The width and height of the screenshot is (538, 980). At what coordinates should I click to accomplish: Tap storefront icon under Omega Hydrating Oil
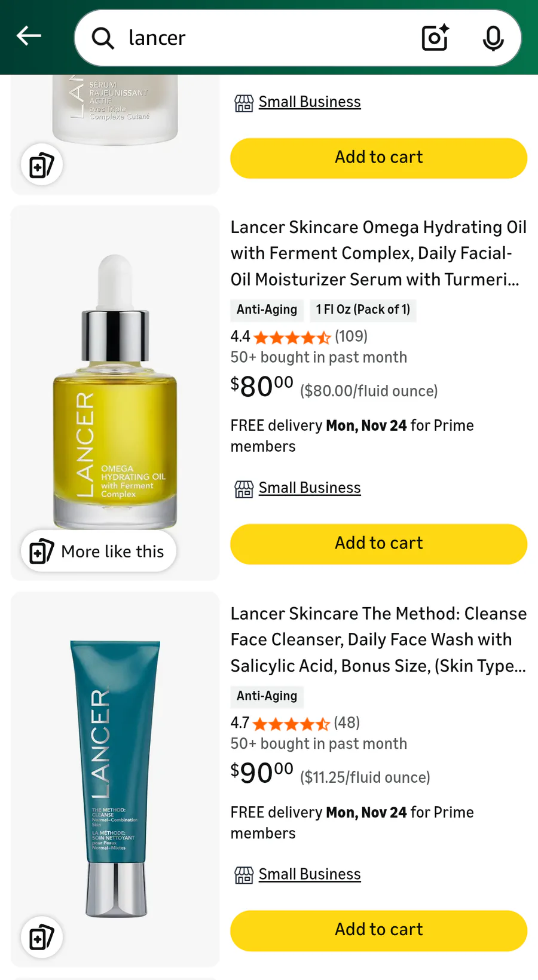pyautogui.click(x=244, y=489)
